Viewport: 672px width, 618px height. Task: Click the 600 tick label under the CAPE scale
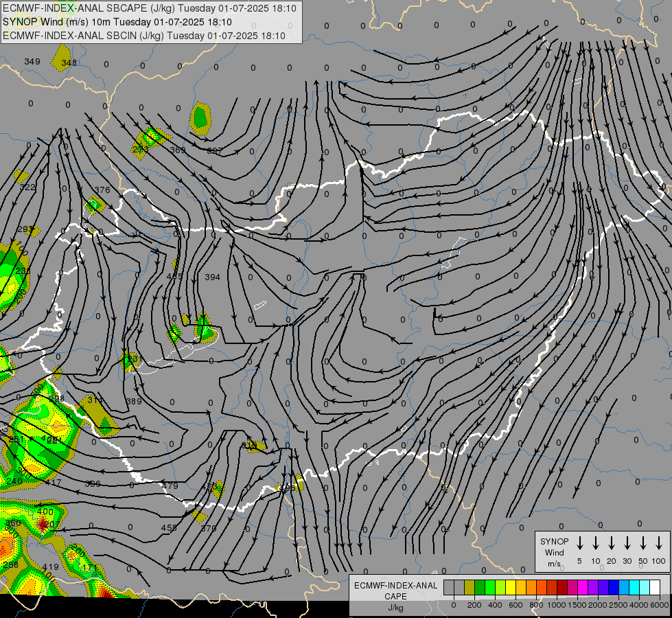point(515,605)
